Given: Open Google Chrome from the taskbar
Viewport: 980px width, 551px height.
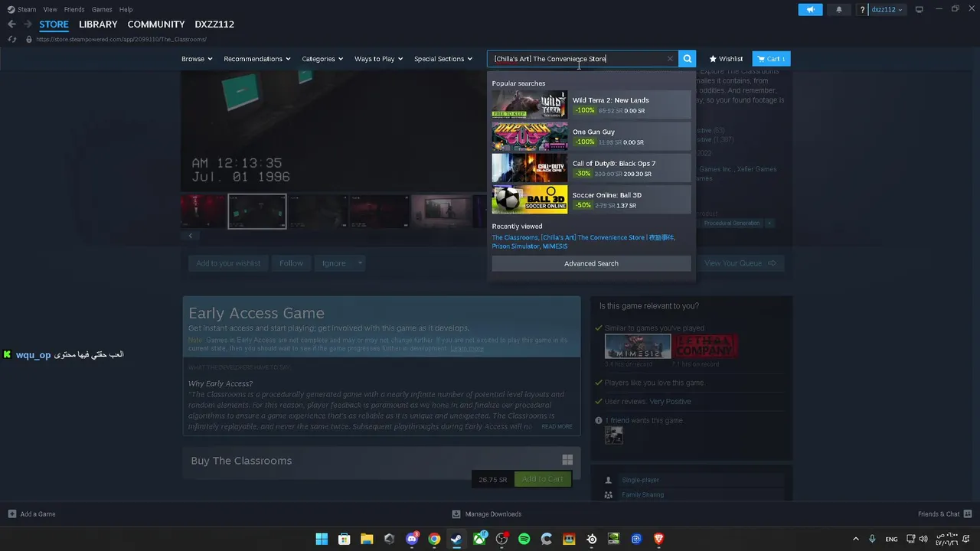Looking at the screenshot, I should tap(434, 539).
